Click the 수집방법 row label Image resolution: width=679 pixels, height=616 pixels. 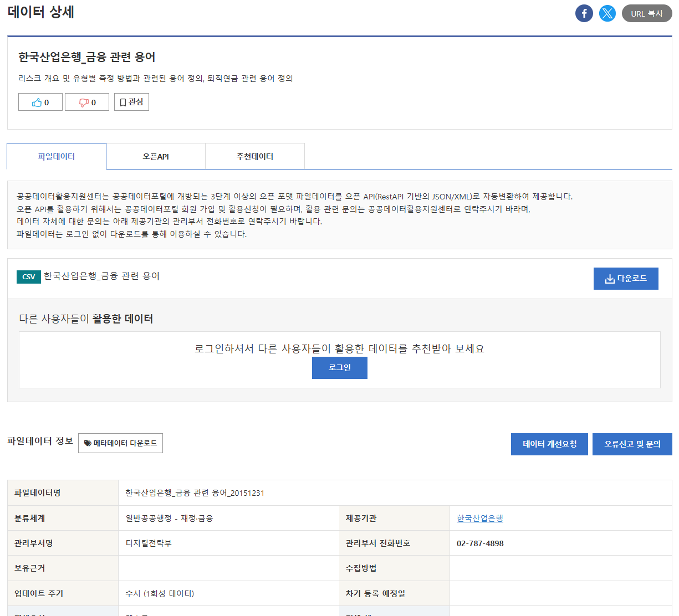tap(361, 568)
